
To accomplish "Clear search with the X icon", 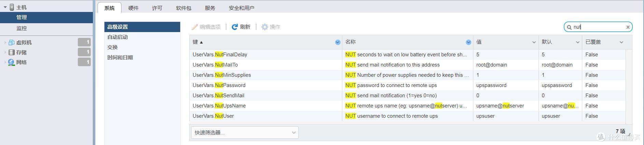I will pos(628,27).
